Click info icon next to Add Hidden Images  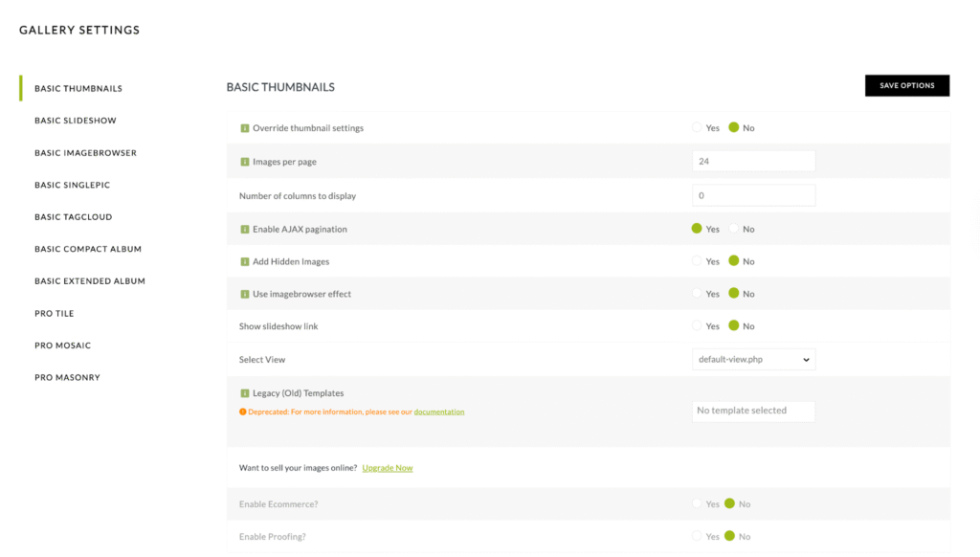(244, 261)
